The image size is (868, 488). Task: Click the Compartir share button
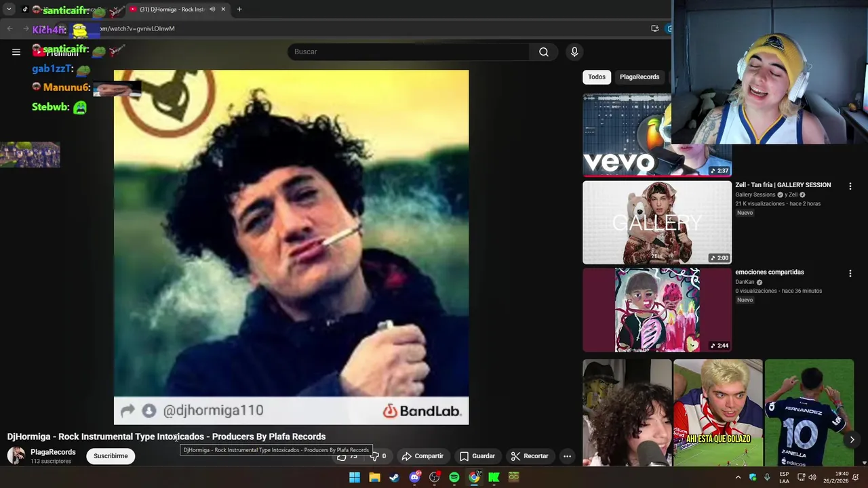pyautogui.click(x=422, y=456)
